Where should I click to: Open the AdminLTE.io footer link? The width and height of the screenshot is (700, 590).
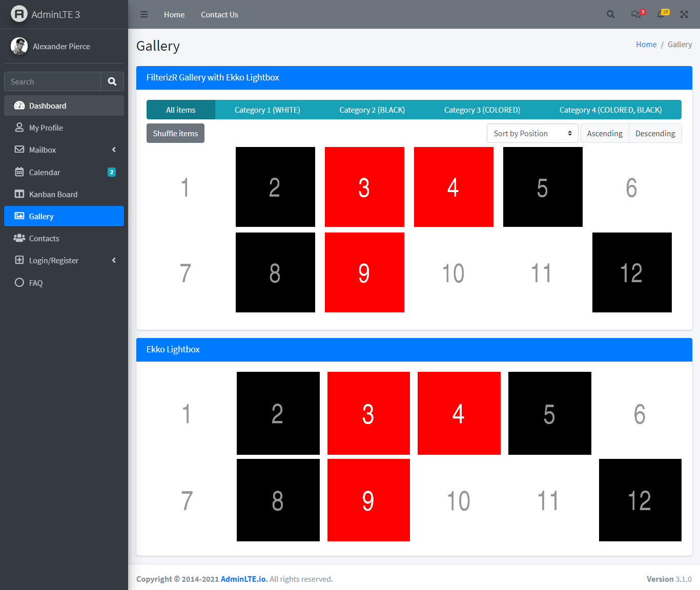pos(243,579)
